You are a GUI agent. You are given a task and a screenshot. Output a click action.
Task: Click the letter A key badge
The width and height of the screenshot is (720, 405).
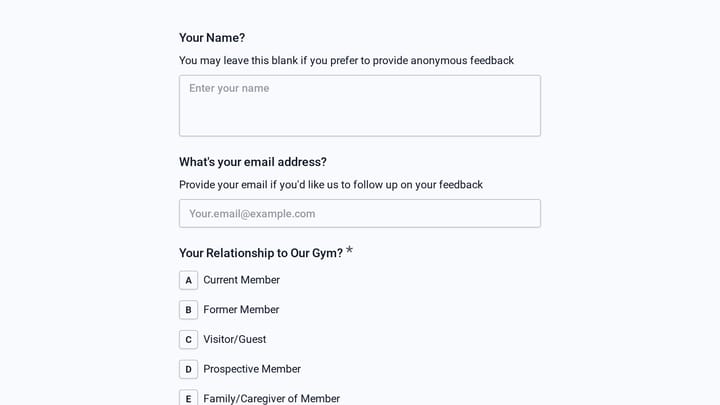(188, 280)
